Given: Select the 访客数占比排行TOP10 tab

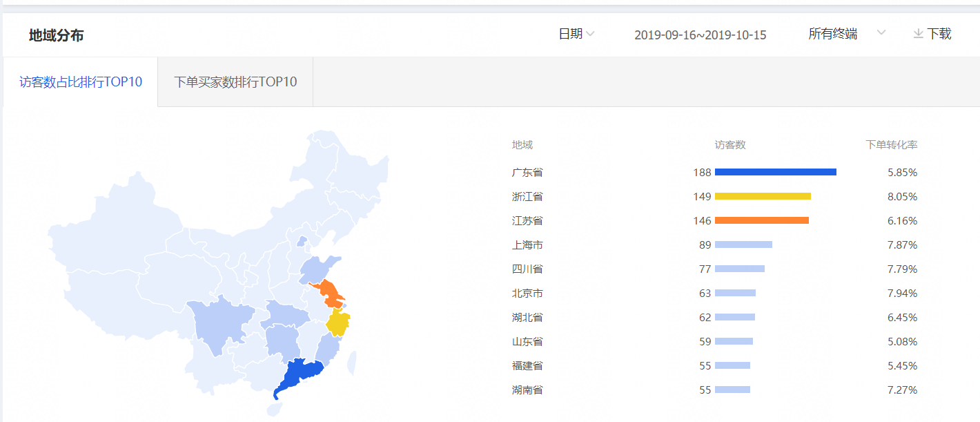Looking at the screenshot, I should click(81, 82).
